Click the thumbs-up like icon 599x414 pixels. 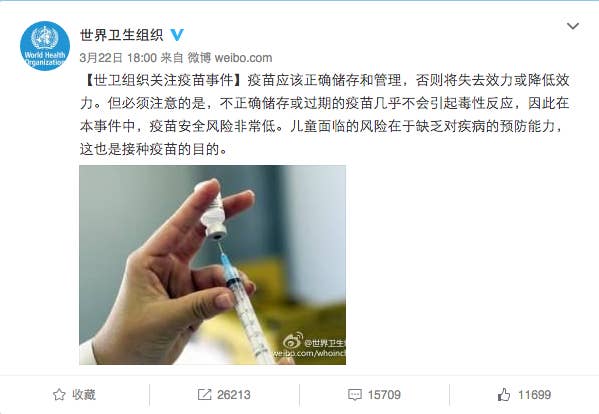click(504, 394)
